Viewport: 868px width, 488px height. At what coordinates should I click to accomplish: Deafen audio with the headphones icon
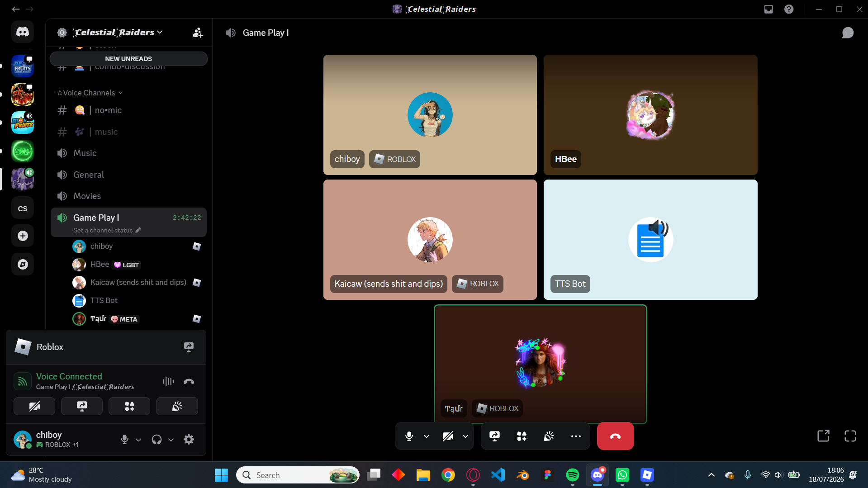(157, 439)
